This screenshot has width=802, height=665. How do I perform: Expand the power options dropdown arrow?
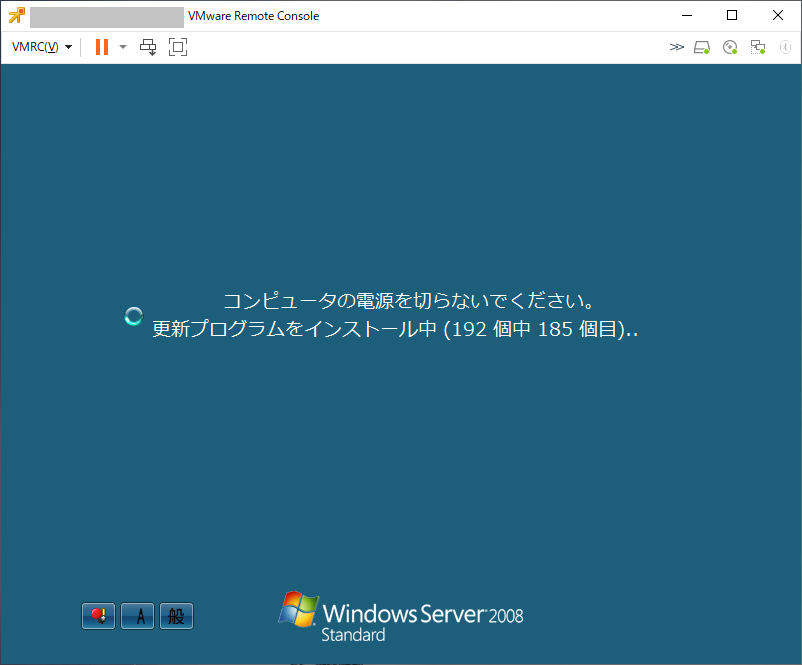pos(123,47)
